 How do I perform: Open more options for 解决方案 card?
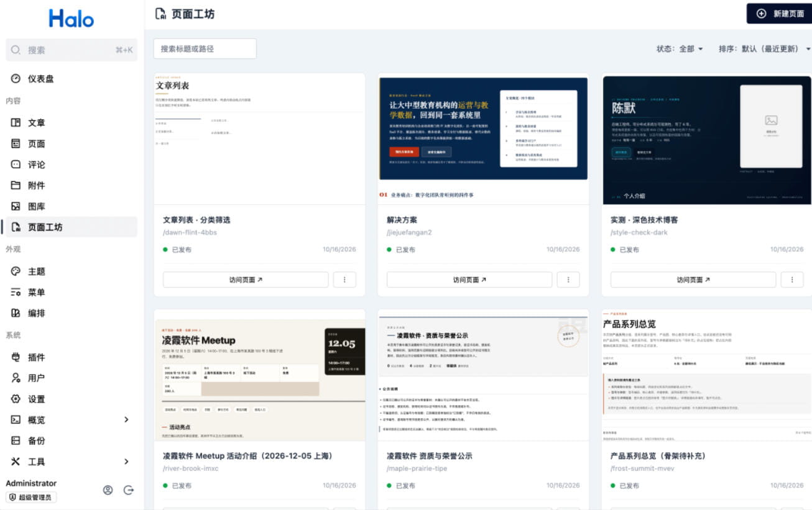click(568, 280)
